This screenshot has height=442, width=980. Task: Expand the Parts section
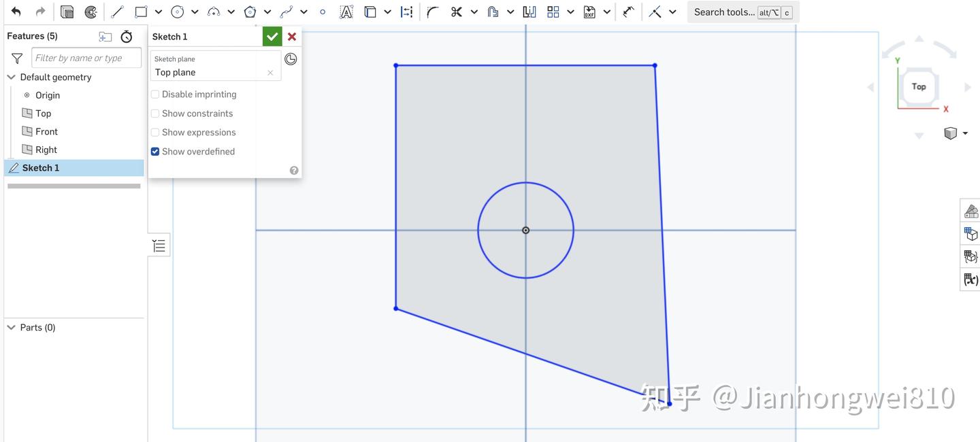pos(11,326)
